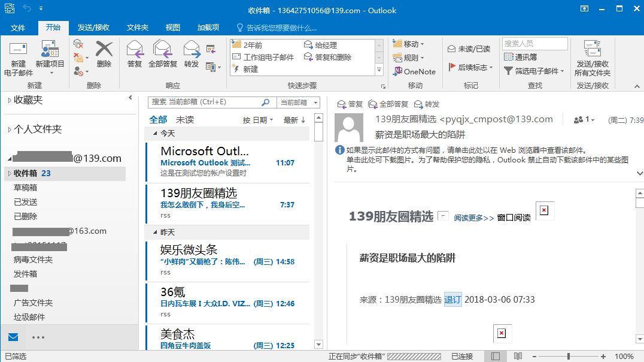Show 全部 messages filter

[158, 120]
